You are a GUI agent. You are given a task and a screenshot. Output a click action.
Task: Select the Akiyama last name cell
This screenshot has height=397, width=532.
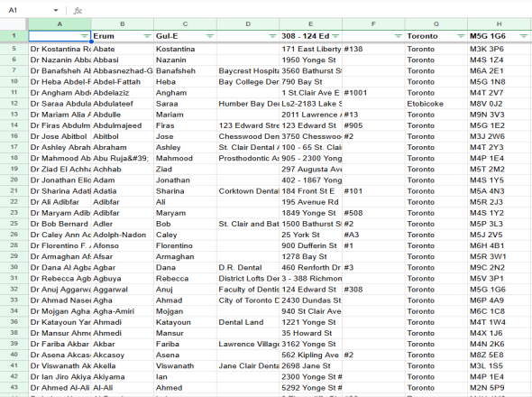pyautogui.click(x=123, y=377)
